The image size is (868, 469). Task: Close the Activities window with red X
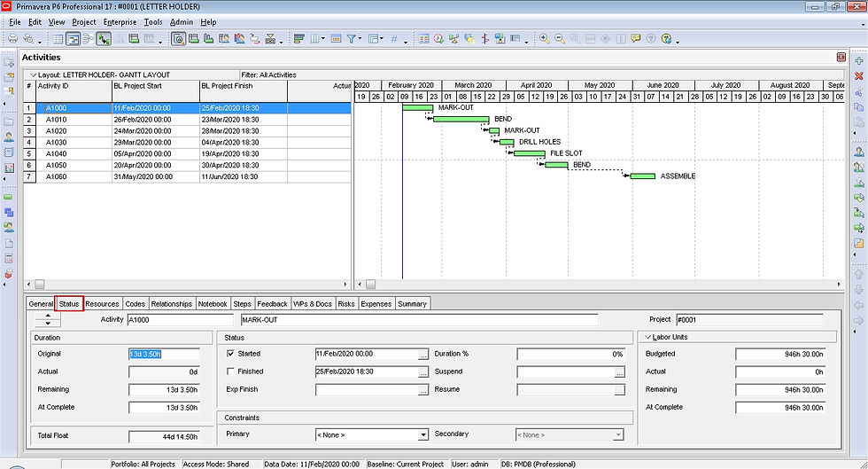[841, 57]
